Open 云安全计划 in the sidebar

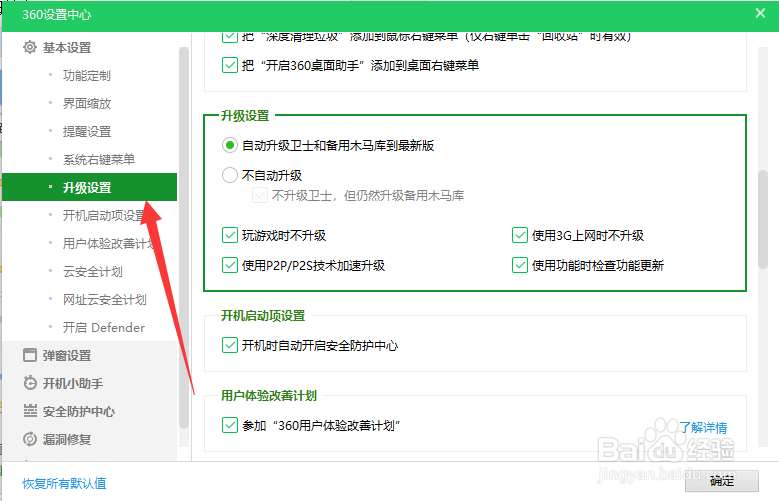click(92, 272)
